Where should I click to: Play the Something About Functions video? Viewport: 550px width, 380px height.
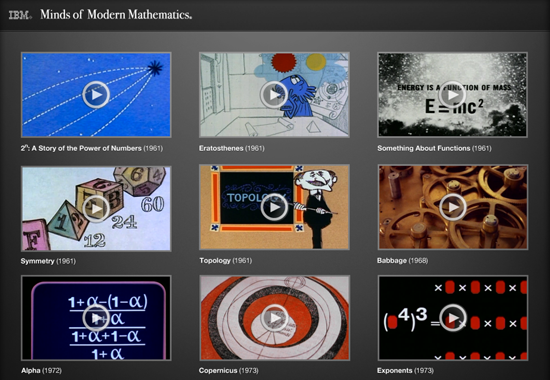point(452,94)
